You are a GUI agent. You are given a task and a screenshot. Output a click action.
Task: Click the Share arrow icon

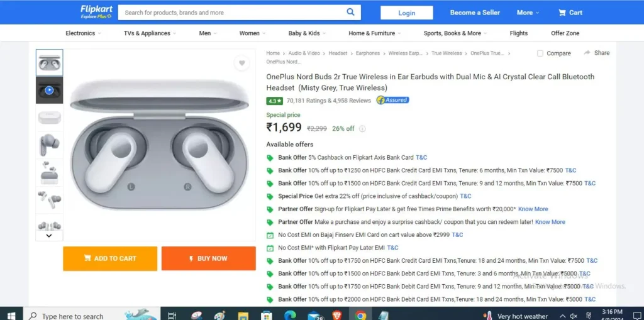pos(587,53)
